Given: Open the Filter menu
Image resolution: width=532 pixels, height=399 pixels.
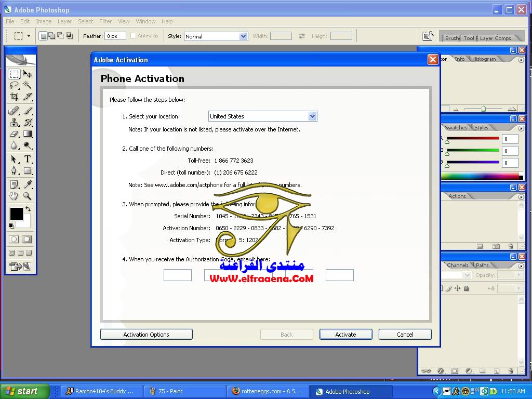Looking at the screenshot, I should click(x=105, y=21).
